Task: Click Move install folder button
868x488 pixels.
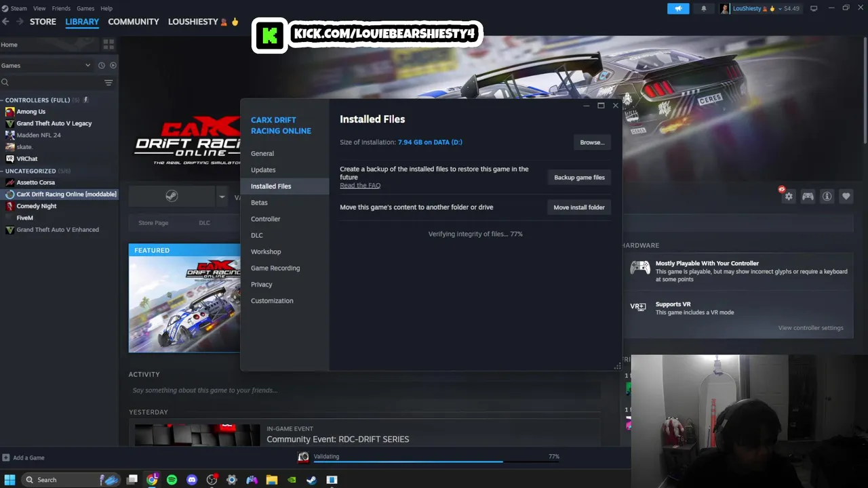Action: [x=579, y=207]
